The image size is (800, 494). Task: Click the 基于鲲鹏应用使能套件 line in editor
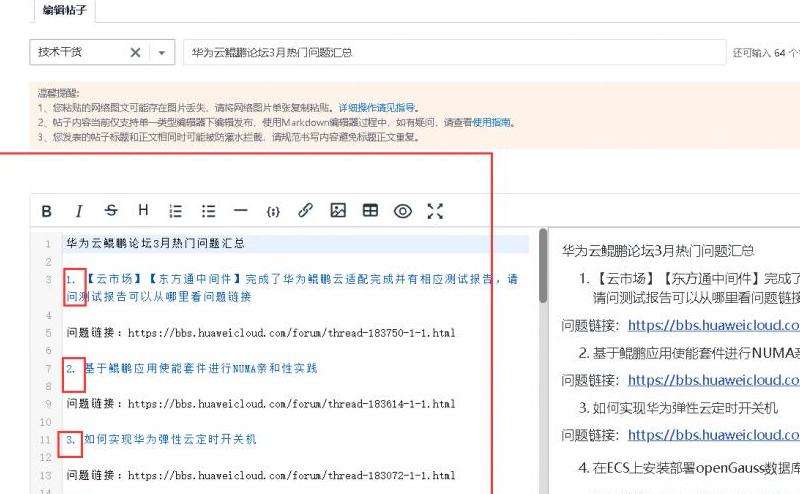click(192, 368)
